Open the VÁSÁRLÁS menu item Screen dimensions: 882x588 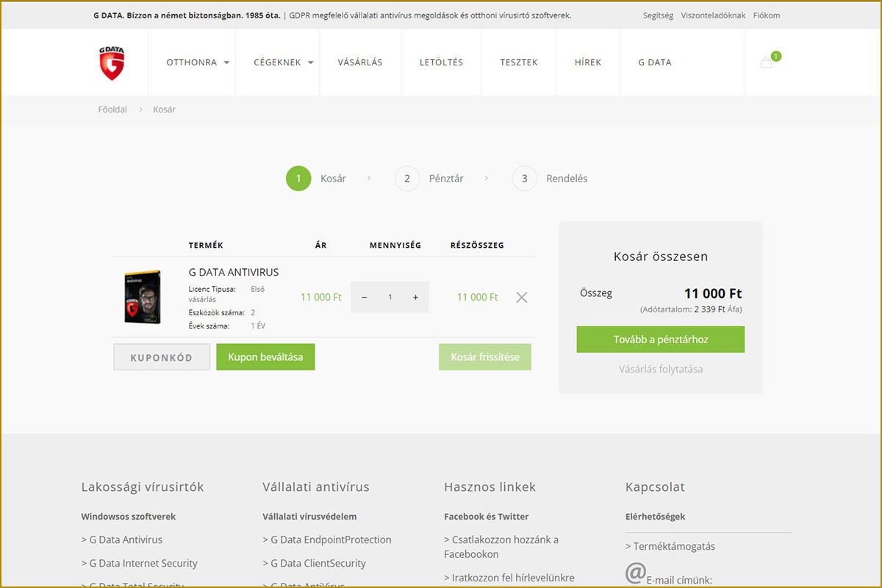click(360, 62)
